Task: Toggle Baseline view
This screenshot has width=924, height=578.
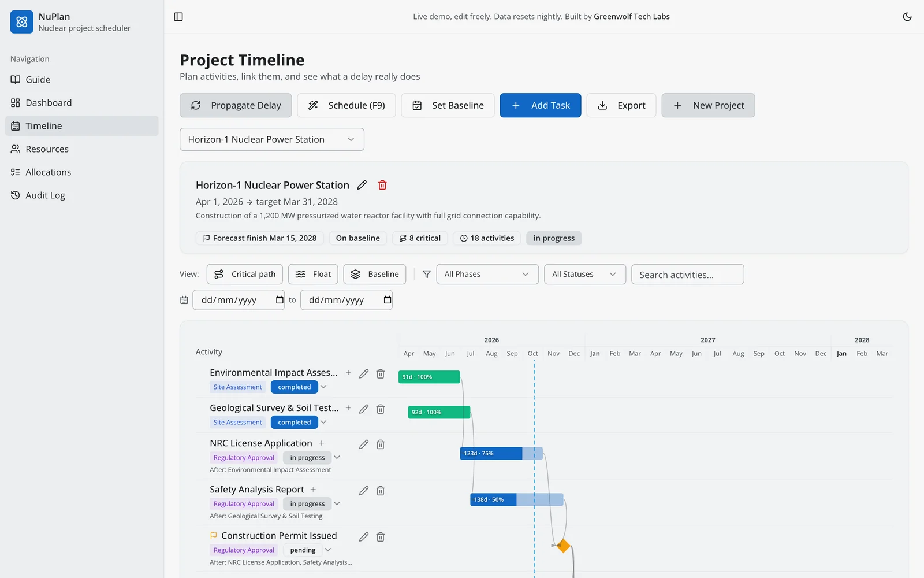Action: point(375,274)
